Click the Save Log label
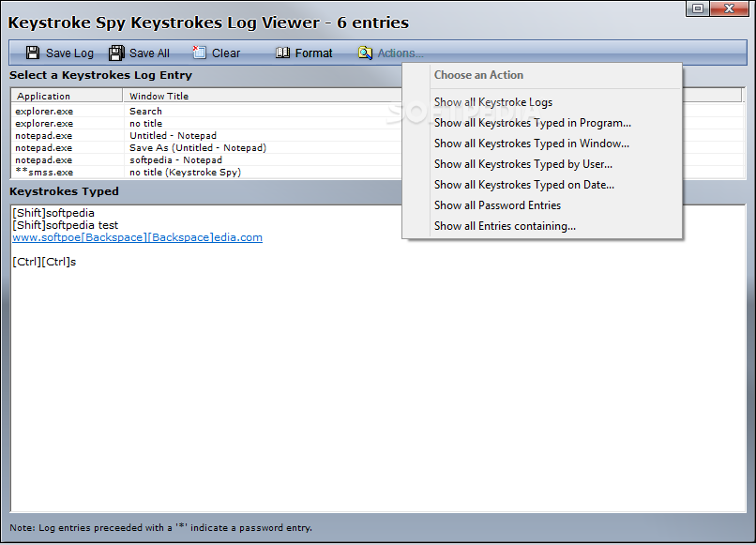Viewport: 756px width, 545px height. [69, 53]
